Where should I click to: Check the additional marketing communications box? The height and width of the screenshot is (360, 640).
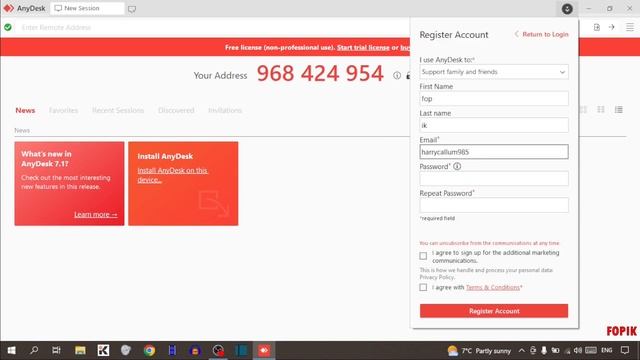423,256
